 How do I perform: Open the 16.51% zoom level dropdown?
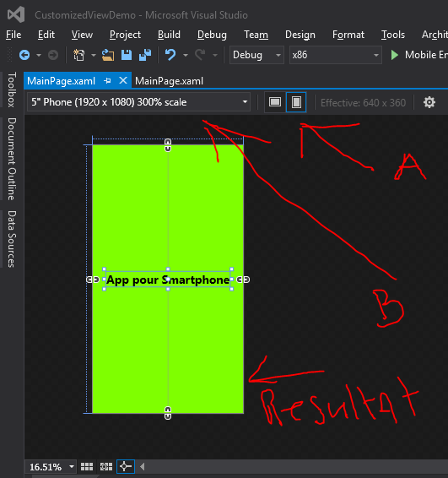click(x=51, y=467)
